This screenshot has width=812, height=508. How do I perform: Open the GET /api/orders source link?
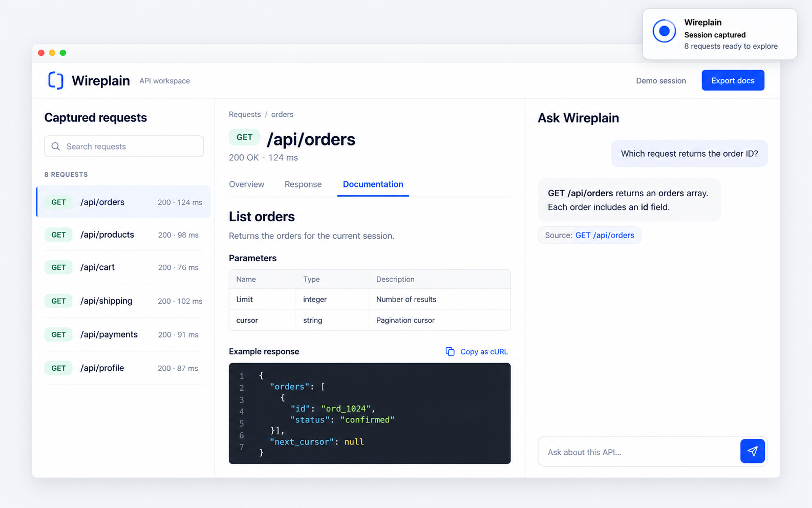[x=605, y=235]
